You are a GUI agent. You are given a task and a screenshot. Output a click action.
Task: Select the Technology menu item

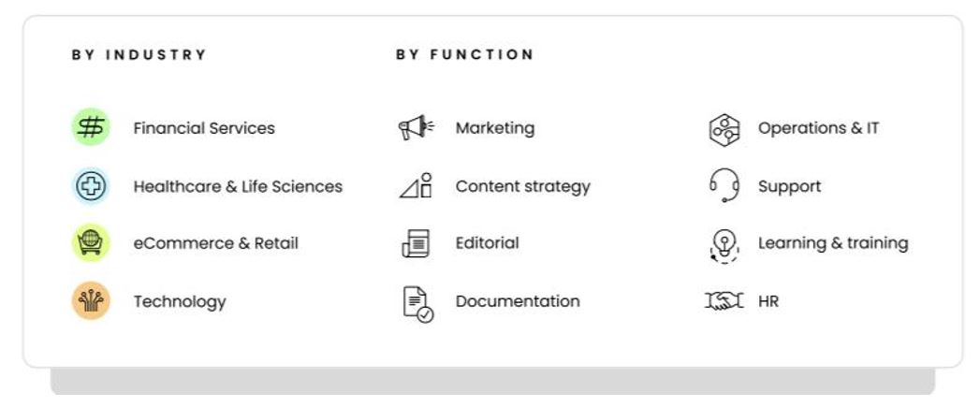(180, 301)
